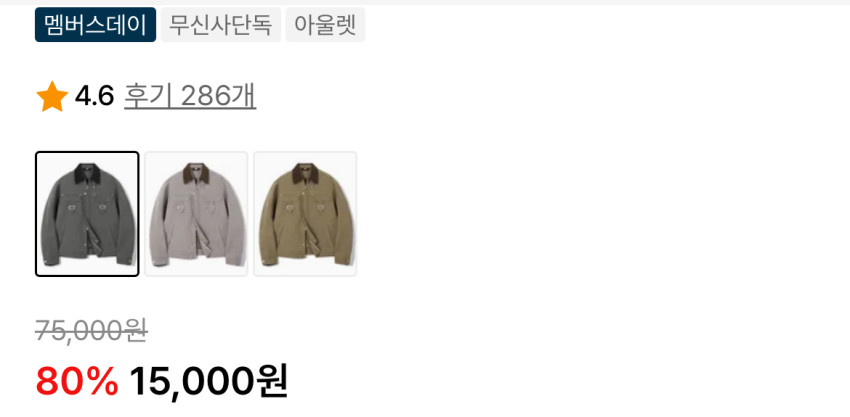Click the orange star rating icon
The height and width of the screenshot is (417, 850).
point(52,97)
